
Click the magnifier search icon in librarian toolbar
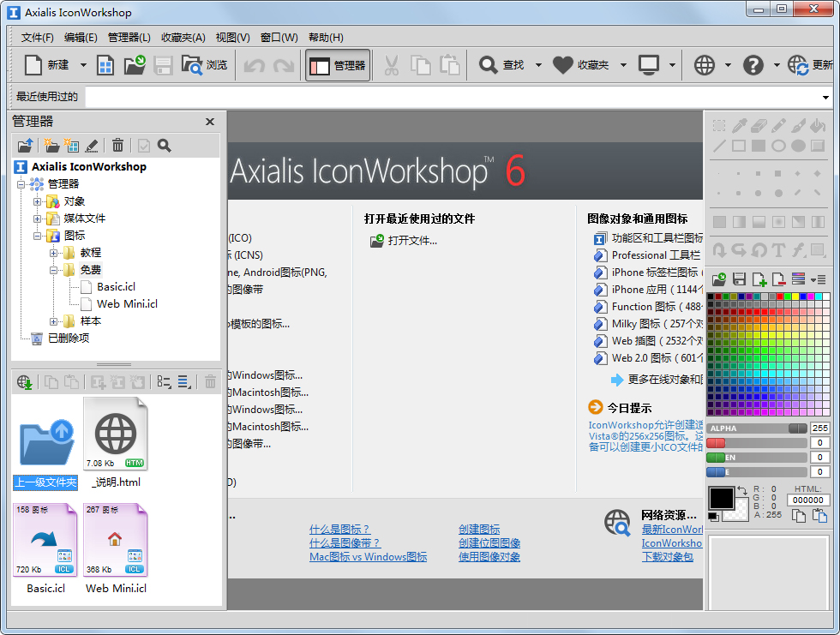(x=165, y=145)
